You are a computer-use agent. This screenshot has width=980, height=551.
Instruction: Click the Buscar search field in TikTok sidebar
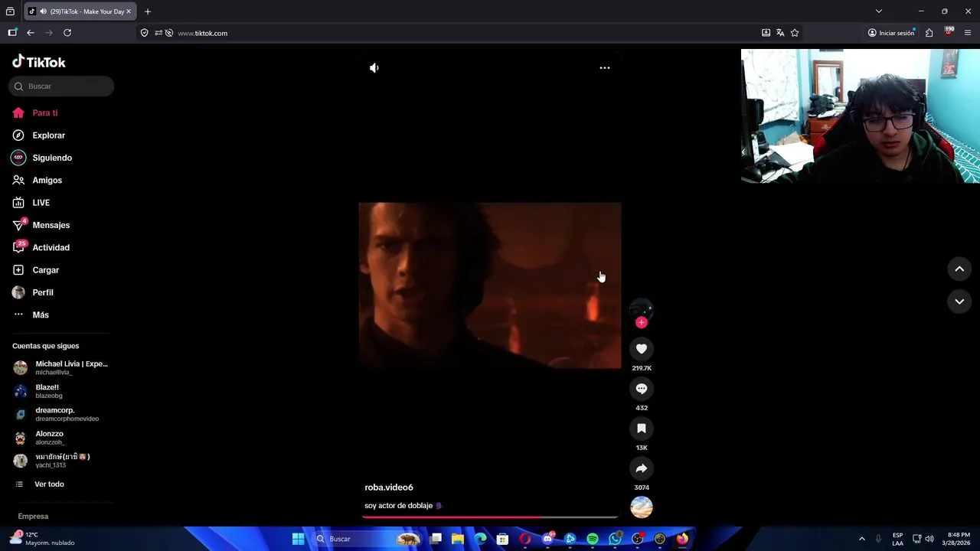[61, 86]
